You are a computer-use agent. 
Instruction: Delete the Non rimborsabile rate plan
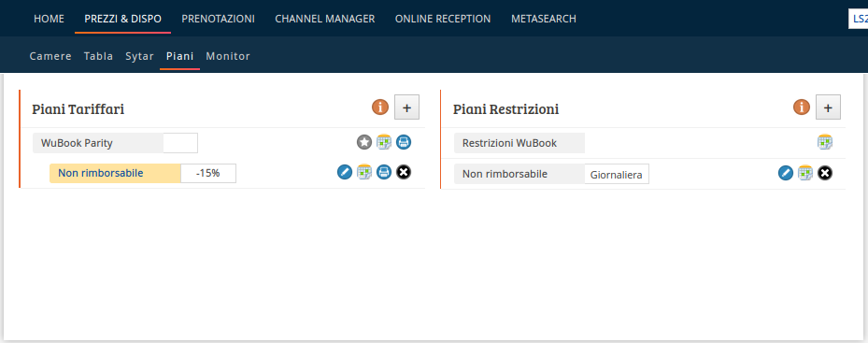pos(404,172)
